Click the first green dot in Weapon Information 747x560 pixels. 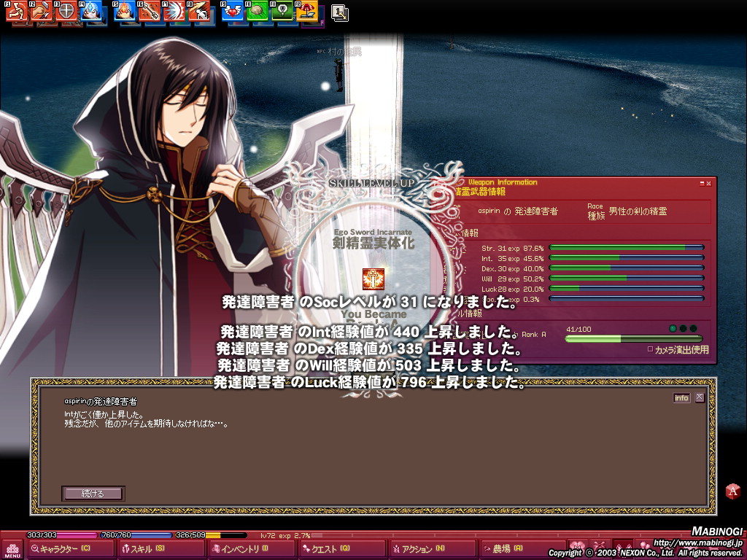(x=673, y=329)
